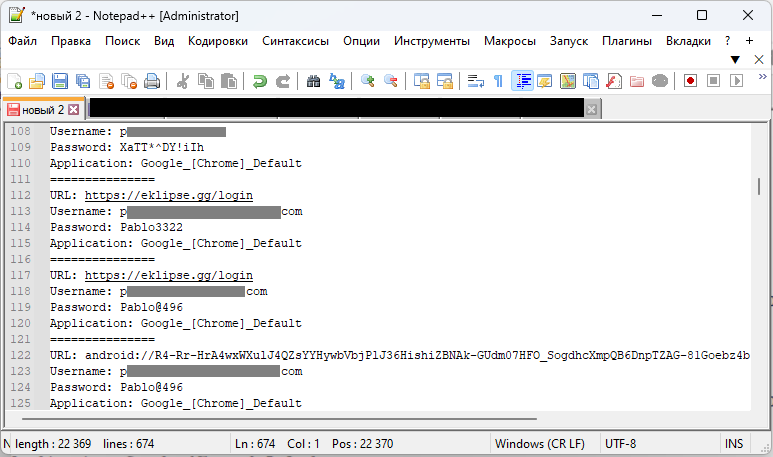Expand toolbar overflow chevron

click(x=763, y=76)
